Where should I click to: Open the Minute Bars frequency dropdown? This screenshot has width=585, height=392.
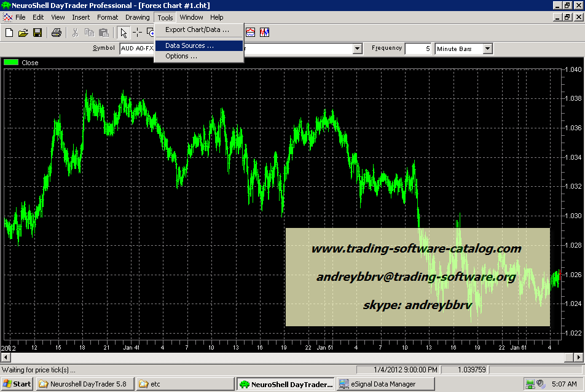coord(487,49)
